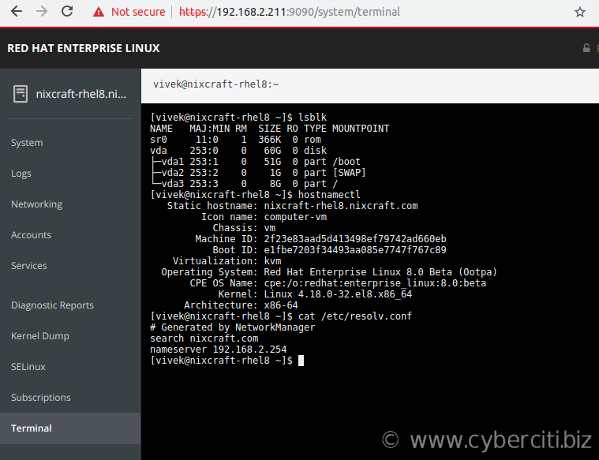Open the Services page
599x460 pixels.
point(29,266)
